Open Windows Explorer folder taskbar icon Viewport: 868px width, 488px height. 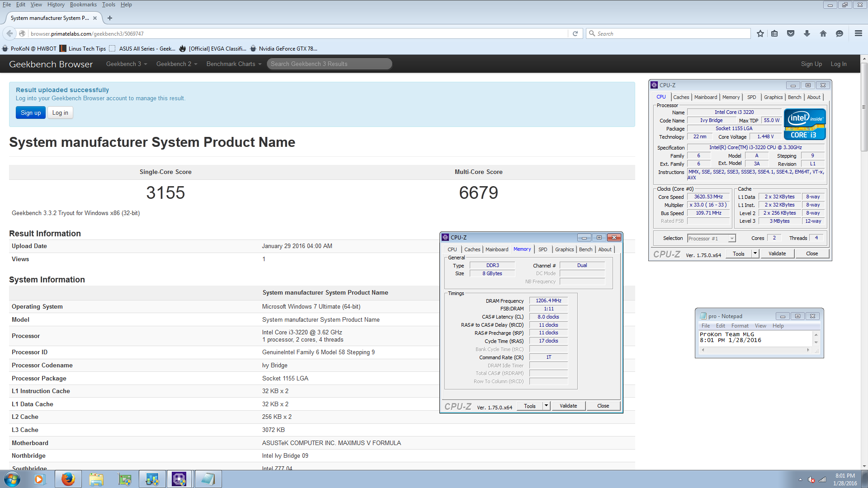point(96,479)
